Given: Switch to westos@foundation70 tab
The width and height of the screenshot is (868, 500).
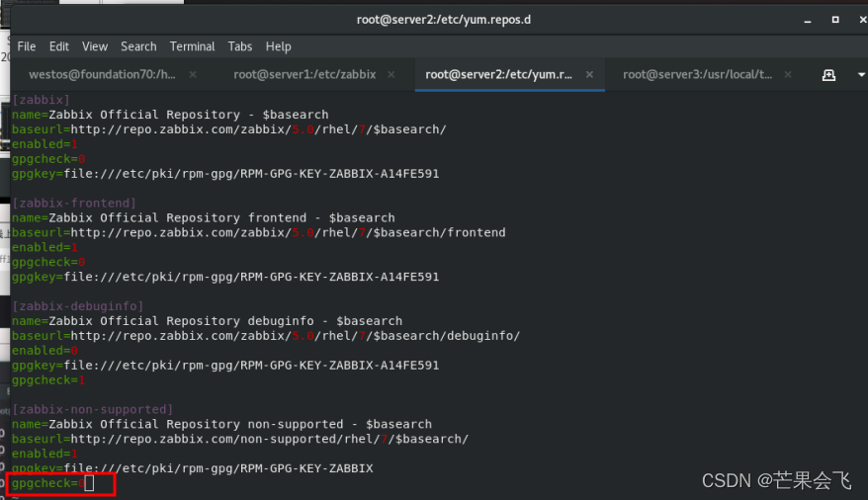Looking at the screenshot, I should tap(102, 75).
